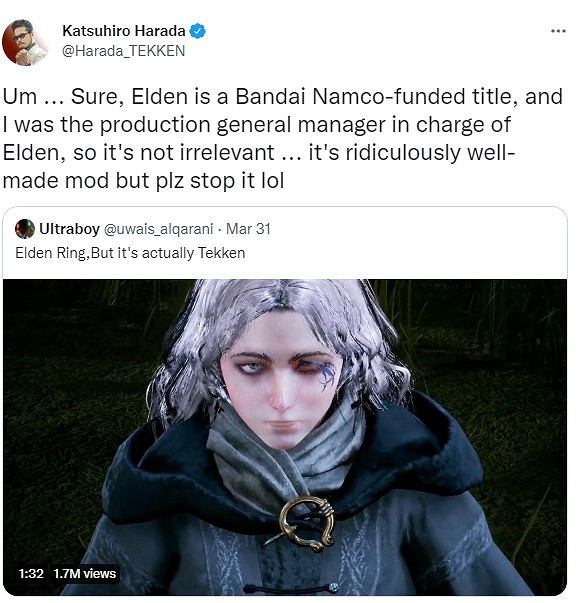Click the gold brooch in video frame

pos(306,523)
